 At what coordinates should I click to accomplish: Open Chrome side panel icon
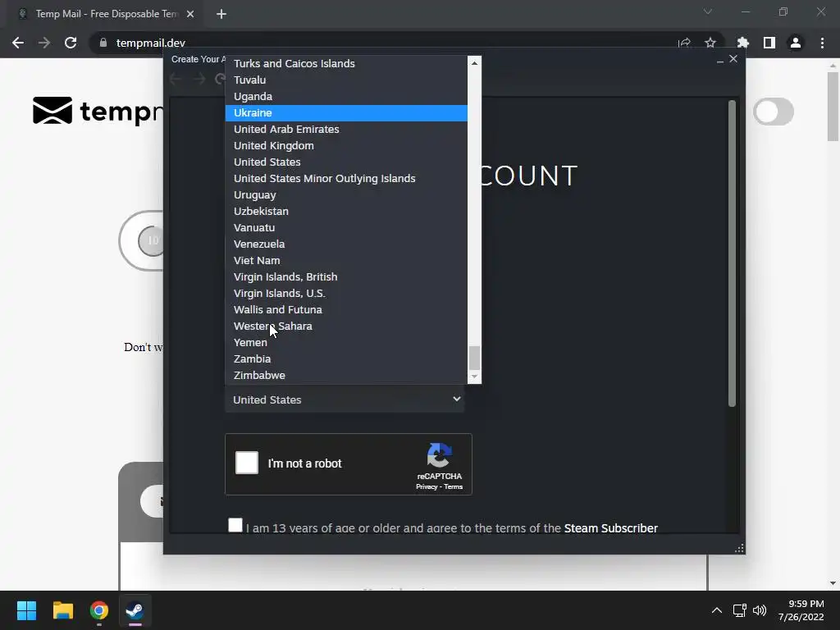coord(769,43)
